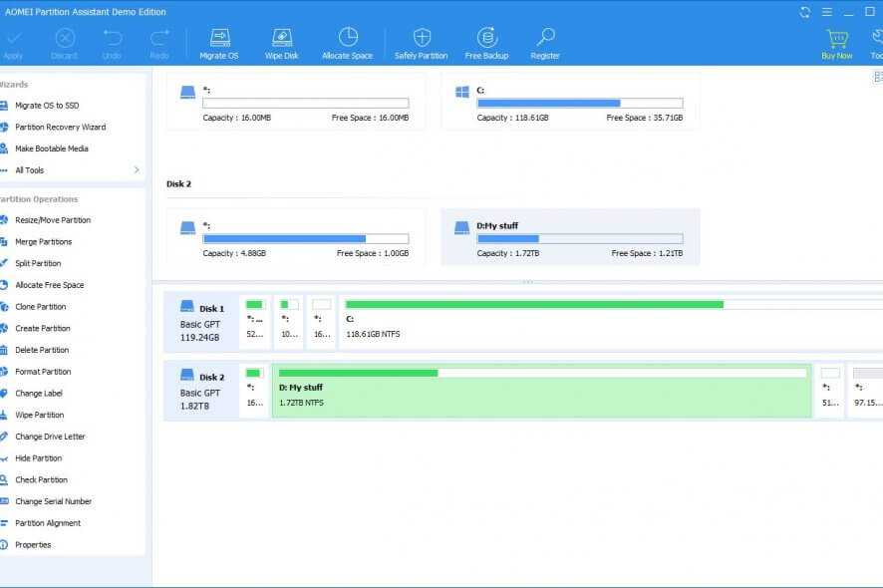Screen dimensions: 883x588
Task: Open Partition Recovery Wizard
Action: click(x=60, y=128)
